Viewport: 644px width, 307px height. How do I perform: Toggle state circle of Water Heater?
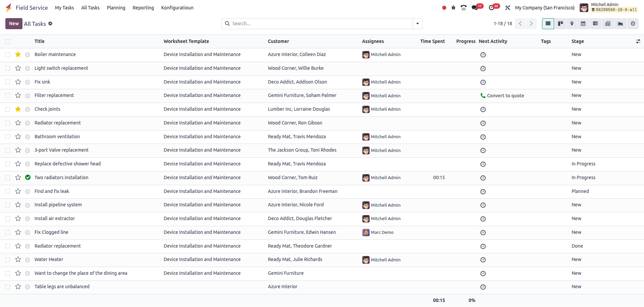pyautogui.click(x=28, y=260)
